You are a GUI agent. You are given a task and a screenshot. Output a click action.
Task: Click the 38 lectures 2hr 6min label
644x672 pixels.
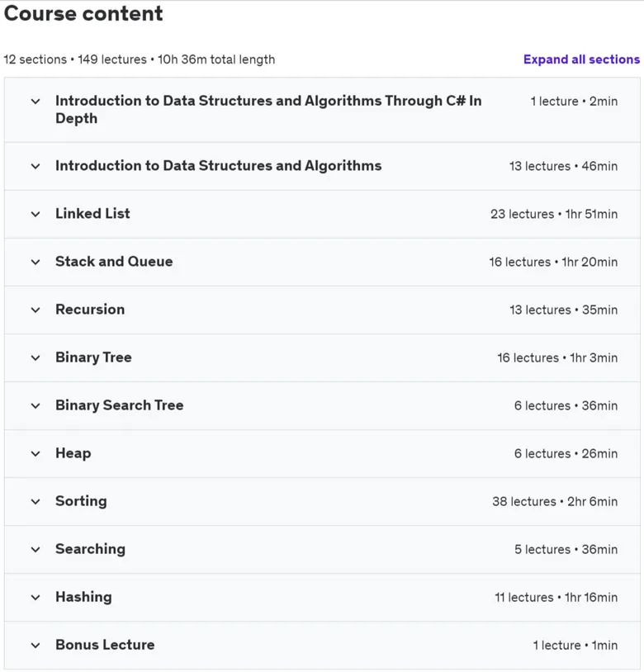point(555,501)
